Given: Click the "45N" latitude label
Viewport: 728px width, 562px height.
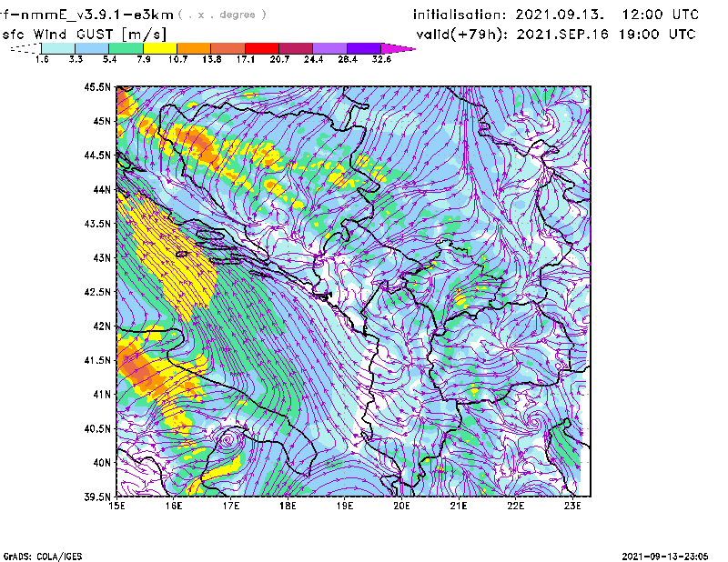Looking at the screenshot, I should [102, 121].
